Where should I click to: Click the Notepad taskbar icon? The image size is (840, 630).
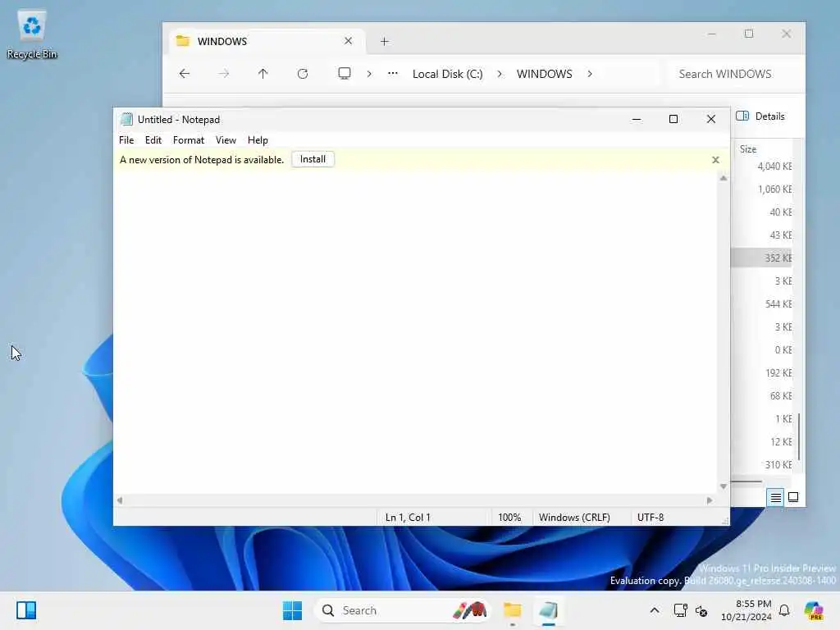pyautogui.click(x=549, y=610)
